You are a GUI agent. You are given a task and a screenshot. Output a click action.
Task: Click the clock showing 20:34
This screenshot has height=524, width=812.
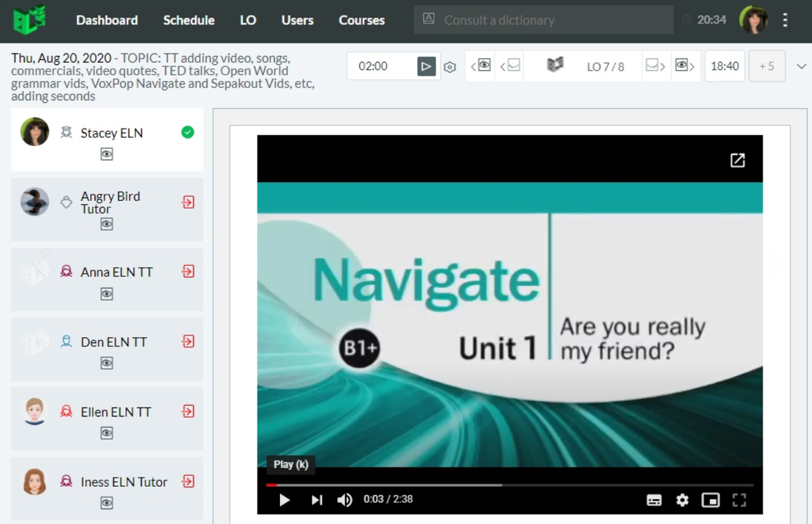pyautogui.click(x=705, y=20)
